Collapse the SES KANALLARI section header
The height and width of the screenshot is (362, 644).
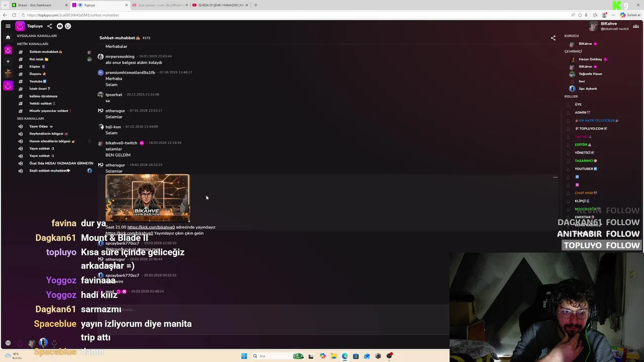point(30,119)
